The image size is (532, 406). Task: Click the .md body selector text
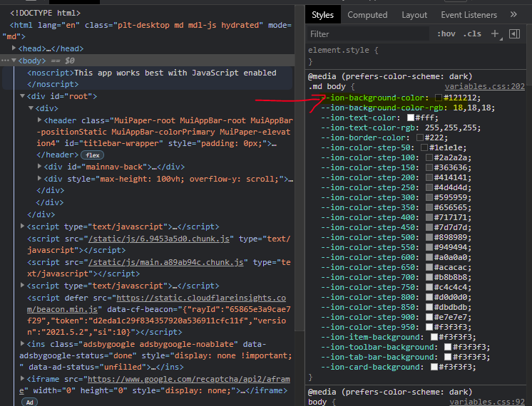(327, 86)
